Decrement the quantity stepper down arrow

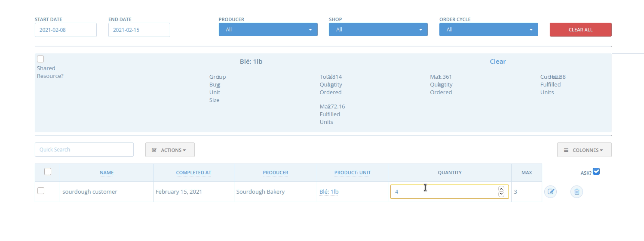pyautogui.click(x=501, y=195)
